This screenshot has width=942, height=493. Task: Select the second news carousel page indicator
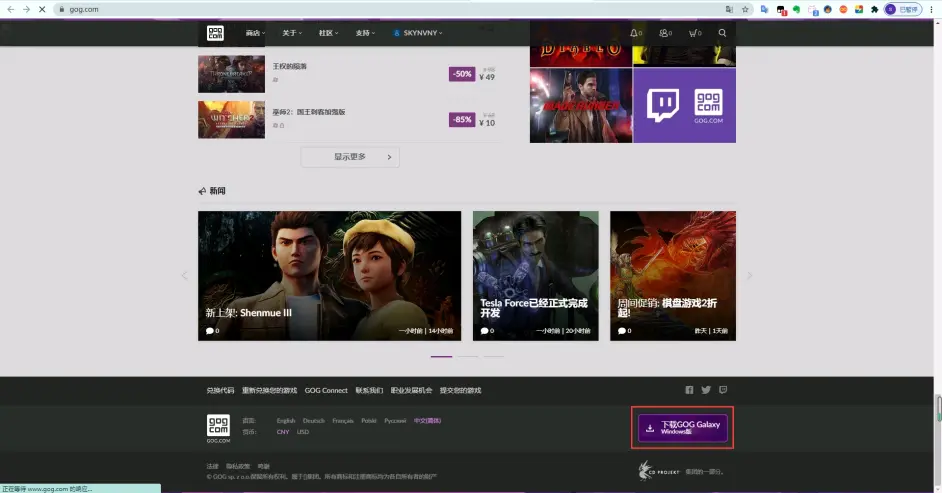(467, 357)
